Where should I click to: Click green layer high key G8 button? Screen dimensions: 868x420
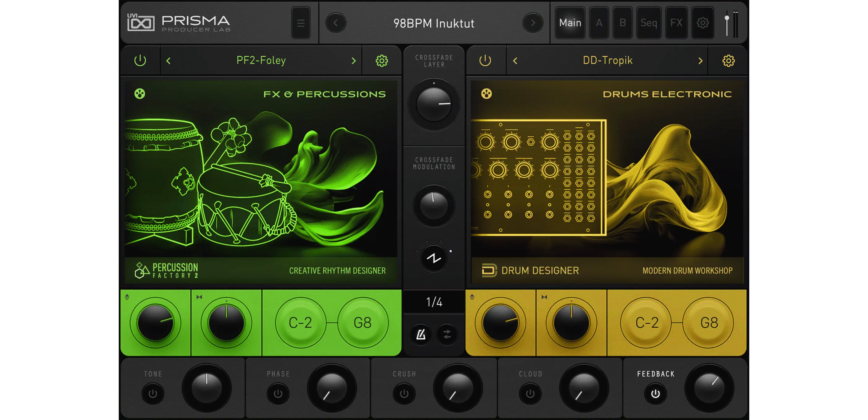pos(363,323)
